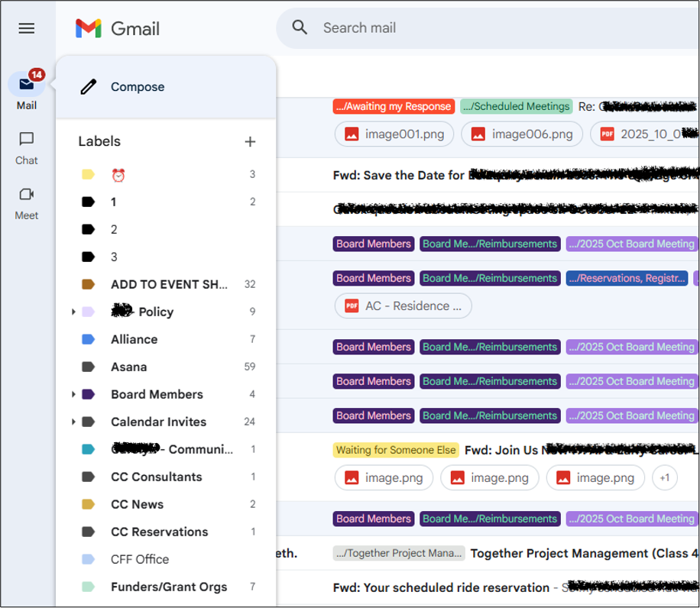Open the Chat icon in sidebar
This screenshot has height=608, width=700.
27,139
